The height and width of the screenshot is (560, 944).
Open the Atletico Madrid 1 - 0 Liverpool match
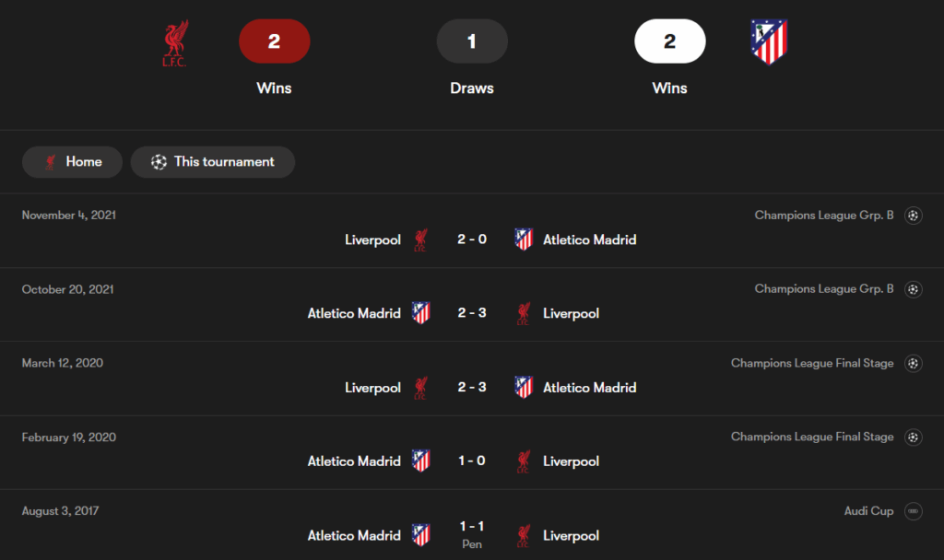click(x=472, y=453)
